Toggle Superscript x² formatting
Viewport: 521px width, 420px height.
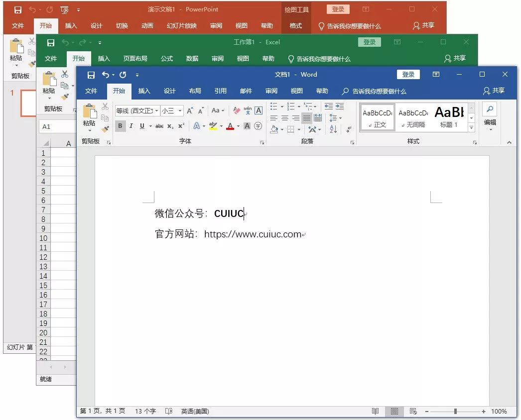pyautogui.click(x=181, y=126)
